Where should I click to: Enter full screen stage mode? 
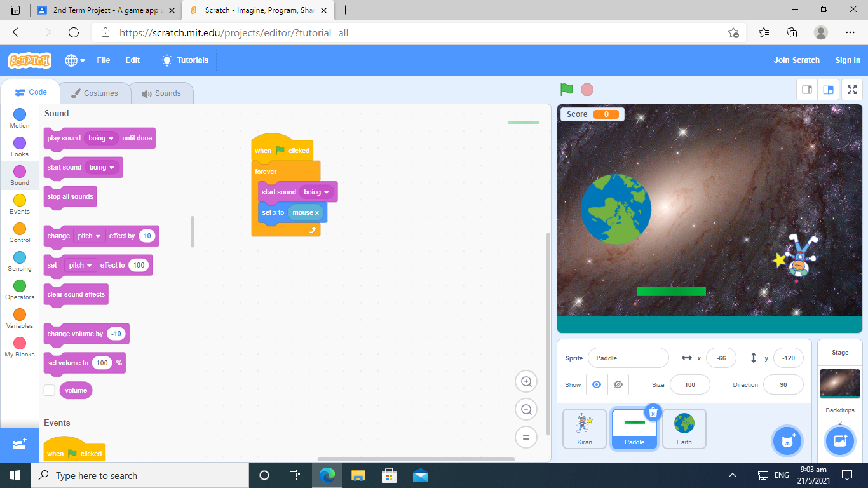click(x=851, y=90)
